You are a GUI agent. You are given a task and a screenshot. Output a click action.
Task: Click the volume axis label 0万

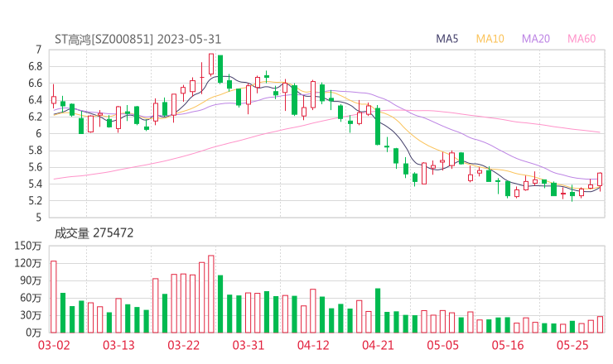click(x=34, y=333)
